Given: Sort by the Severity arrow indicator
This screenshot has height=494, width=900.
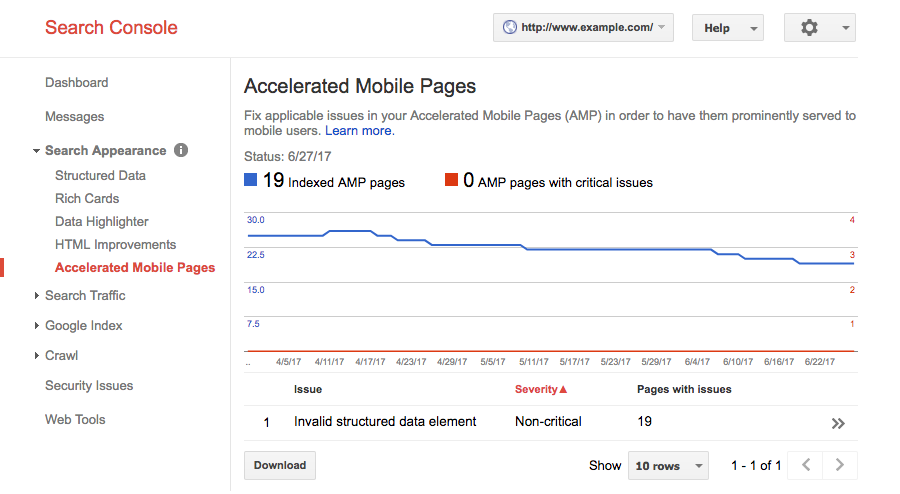Looking at the screenshot, I should [x=563, y=390].
